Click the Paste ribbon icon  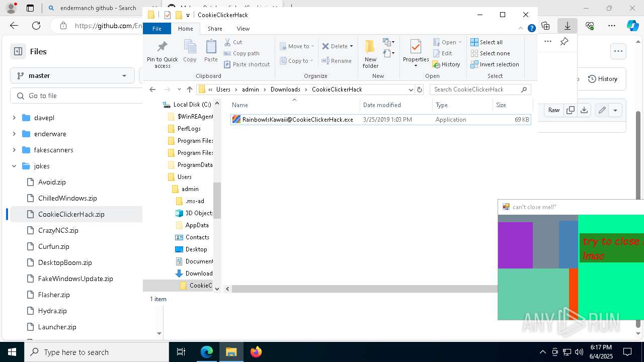(x=211, y=51)
